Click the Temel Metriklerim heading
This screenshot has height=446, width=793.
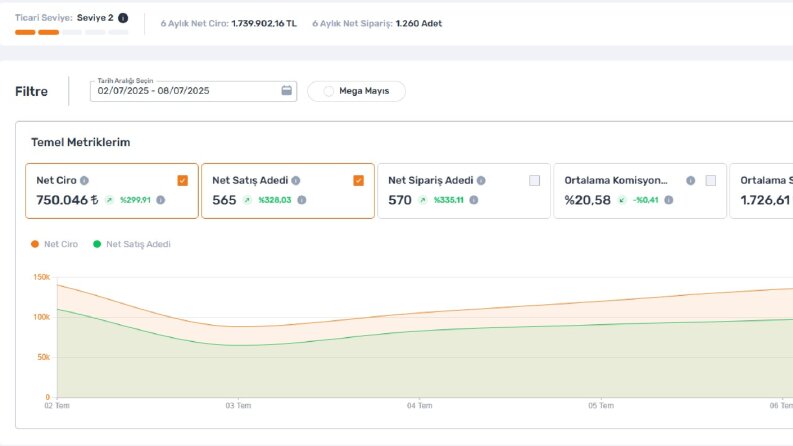pyautogui.click(x=81, y=142)
